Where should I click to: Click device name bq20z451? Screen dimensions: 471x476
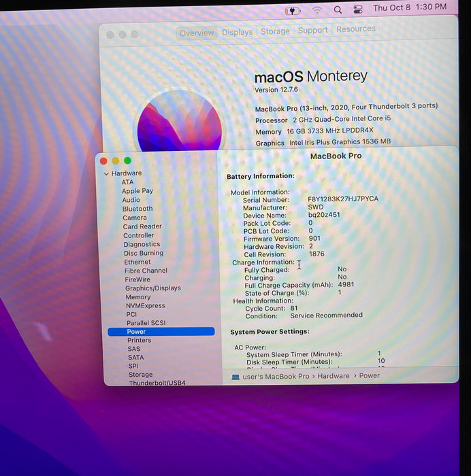[324, 215]
